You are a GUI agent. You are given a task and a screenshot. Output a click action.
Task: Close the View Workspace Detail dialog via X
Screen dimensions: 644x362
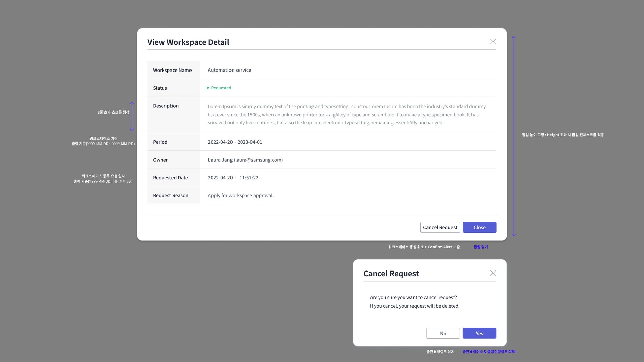pos(493,42)
